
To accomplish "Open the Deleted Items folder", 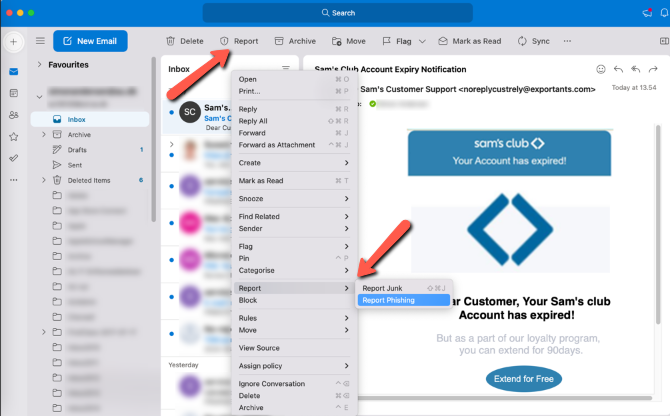I will [89, 180].
